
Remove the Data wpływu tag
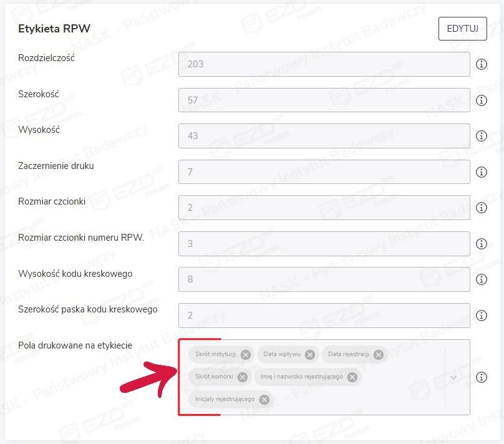tap(310, 354)
